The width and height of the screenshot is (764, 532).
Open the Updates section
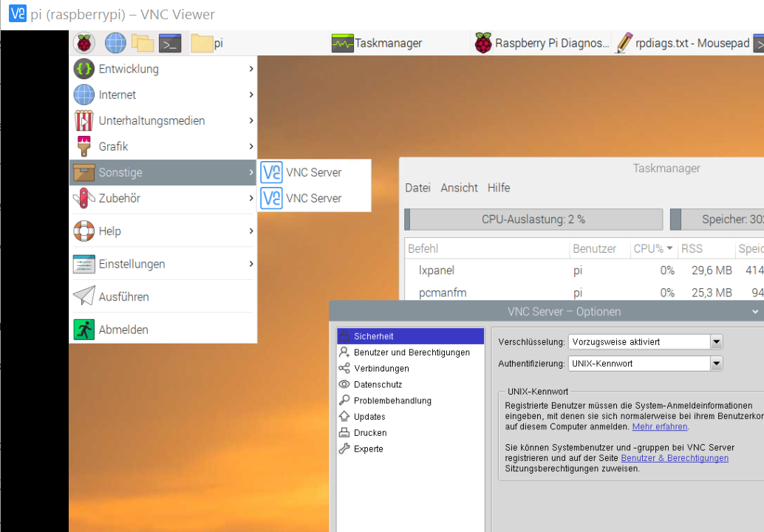[410, 417]
